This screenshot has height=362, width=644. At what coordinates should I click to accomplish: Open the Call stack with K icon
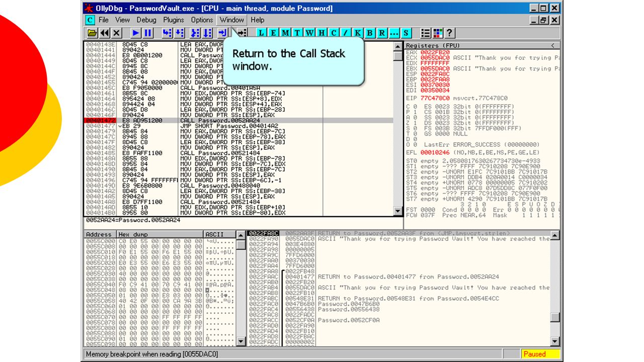pyautogui.click(x=358, y=33)
